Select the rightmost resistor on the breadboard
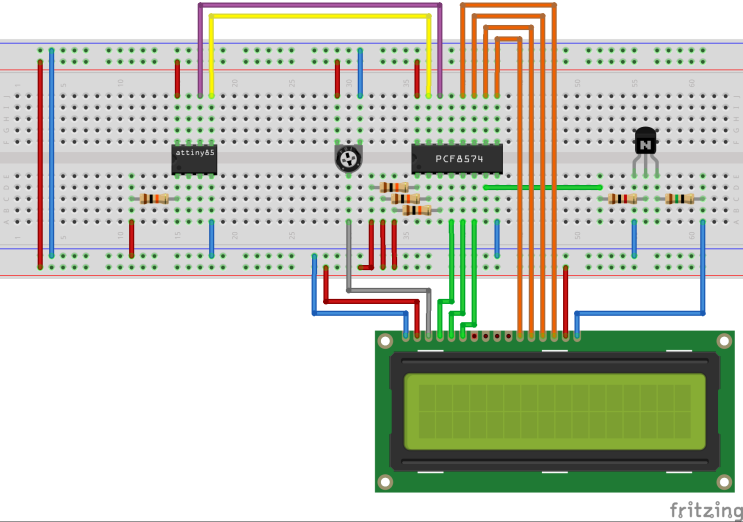Screen dimensions: 743x522 (680, 199)
